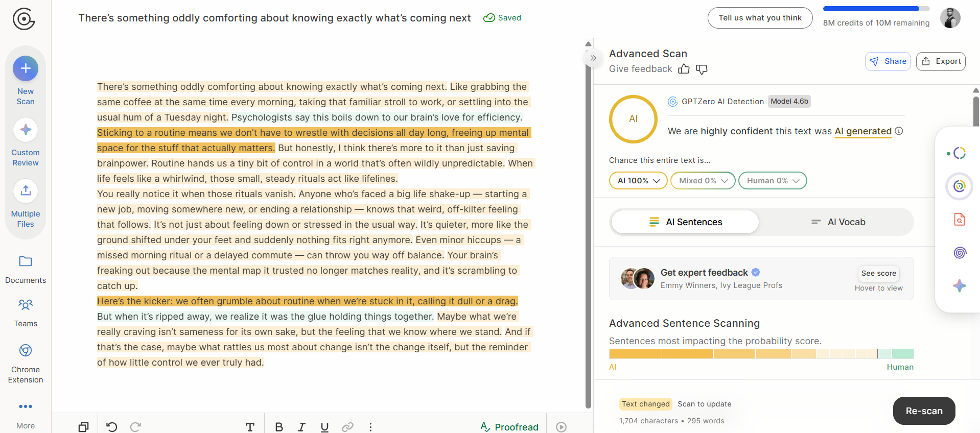Toggle bold formatting
The image size is (980, 433).
[x=279, y=427]
